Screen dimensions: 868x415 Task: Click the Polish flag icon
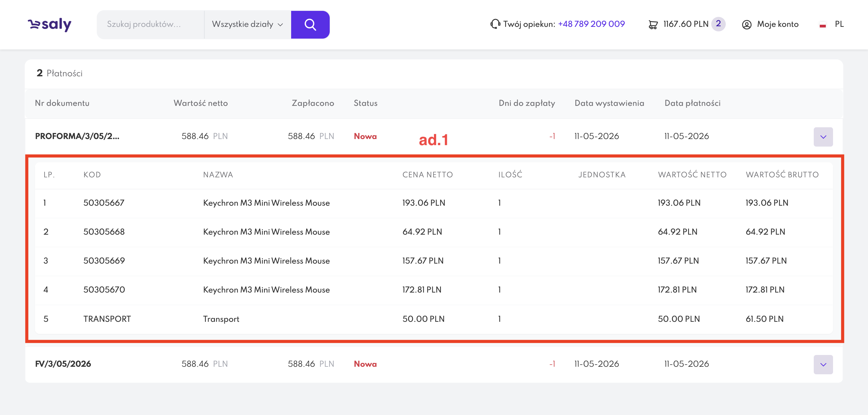point(822,25)
